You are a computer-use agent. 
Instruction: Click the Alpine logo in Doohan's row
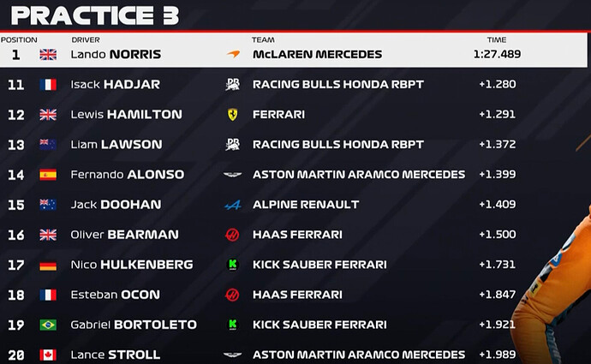click(x=232, y=205)
